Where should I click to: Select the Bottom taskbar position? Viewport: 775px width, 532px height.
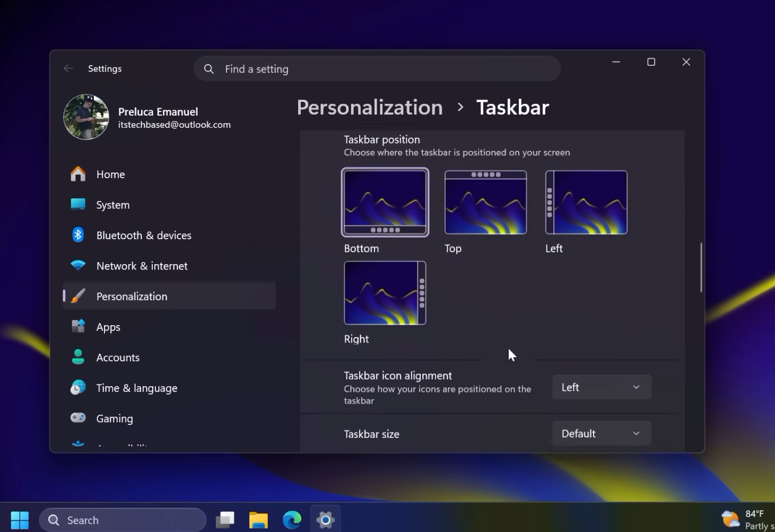point(385,202)
